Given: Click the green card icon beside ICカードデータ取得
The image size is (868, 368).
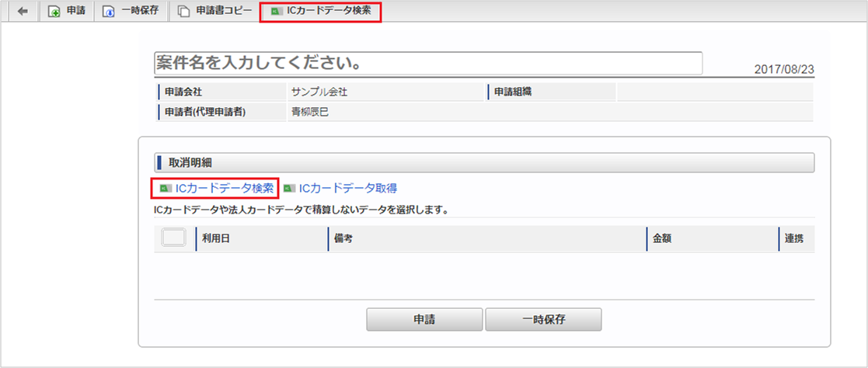Looking at the screenshot, I should pos(289,189).
